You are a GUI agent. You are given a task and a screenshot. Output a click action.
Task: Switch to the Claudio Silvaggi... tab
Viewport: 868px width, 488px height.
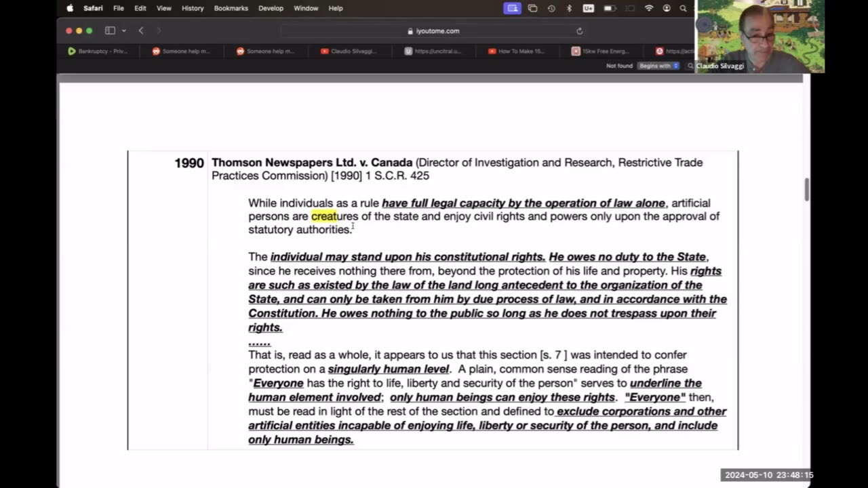(349, 51)
